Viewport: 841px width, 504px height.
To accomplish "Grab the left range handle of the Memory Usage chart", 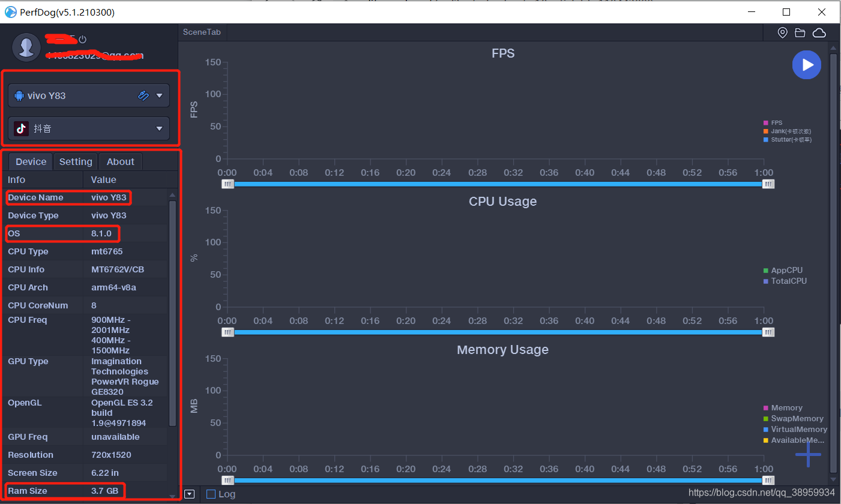I will 228,480.
